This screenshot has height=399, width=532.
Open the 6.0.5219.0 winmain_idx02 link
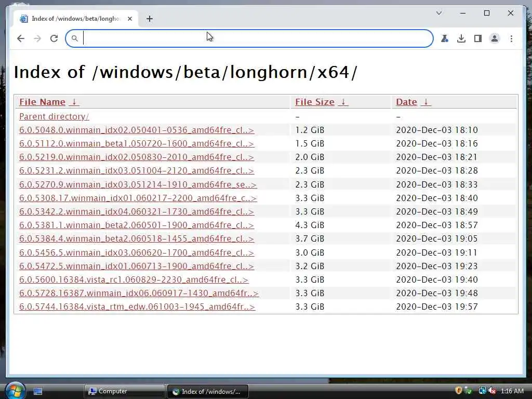pos(137,157)
